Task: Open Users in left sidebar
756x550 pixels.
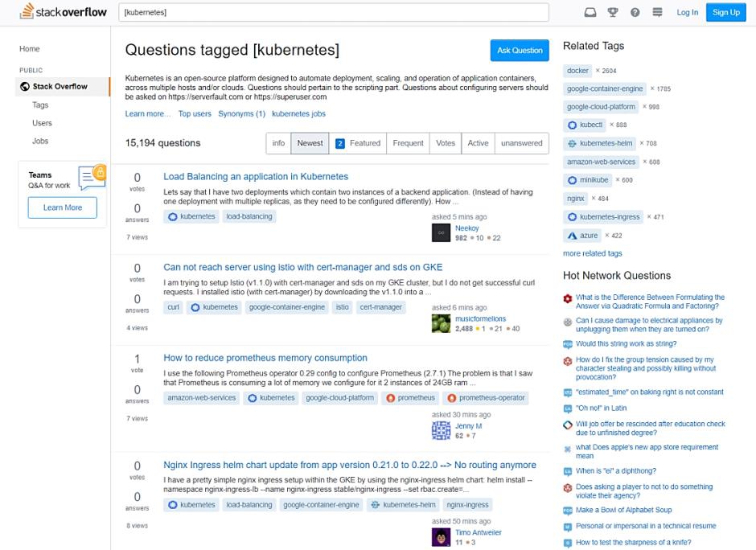Action: click(x=42, y=123)
